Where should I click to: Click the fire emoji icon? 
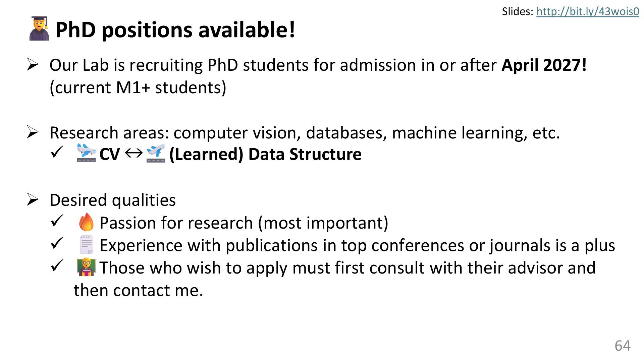point(86,222)
